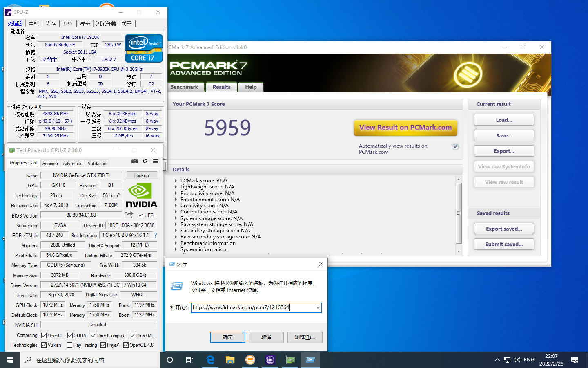Open the orange PCMark taskbar icon
This screenshot has height=368, width=588.
click(x=250, y=360)
